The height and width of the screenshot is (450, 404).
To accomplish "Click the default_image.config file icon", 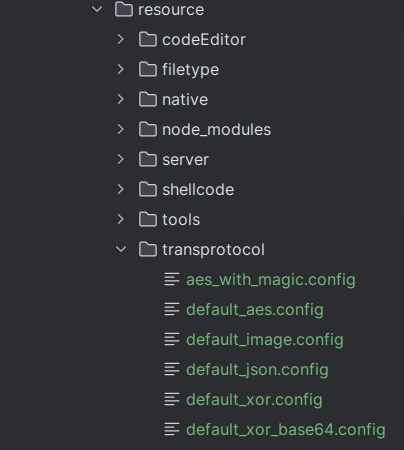I will pos(172,339).
